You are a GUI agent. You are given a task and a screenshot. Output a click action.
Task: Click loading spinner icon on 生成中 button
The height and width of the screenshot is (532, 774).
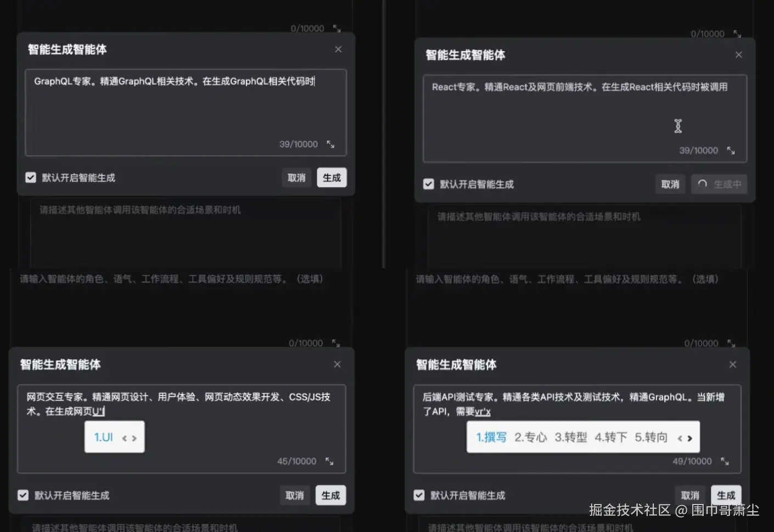(x=703, y=184)
